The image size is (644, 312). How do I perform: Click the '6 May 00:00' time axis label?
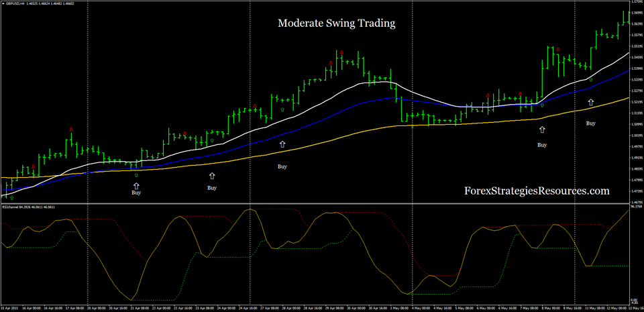(x=484, y=307)
